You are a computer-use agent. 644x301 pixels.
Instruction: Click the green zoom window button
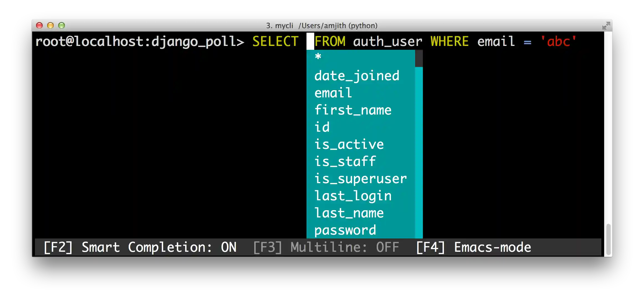(62, 26)
